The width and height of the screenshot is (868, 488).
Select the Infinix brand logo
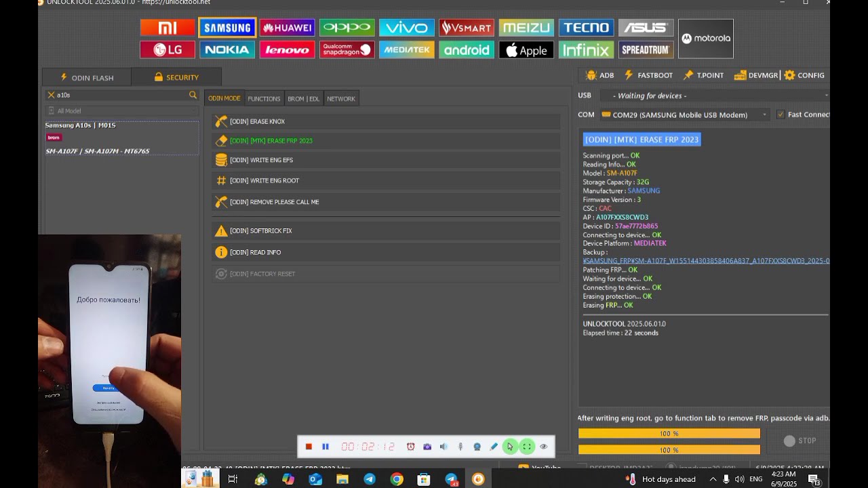[x=586, y=49]
